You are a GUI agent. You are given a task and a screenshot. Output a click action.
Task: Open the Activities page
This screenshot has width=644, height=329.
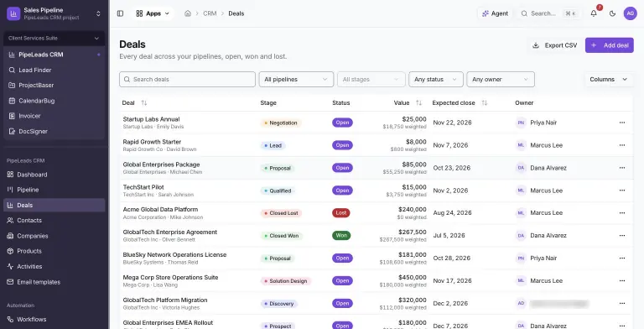54,267
